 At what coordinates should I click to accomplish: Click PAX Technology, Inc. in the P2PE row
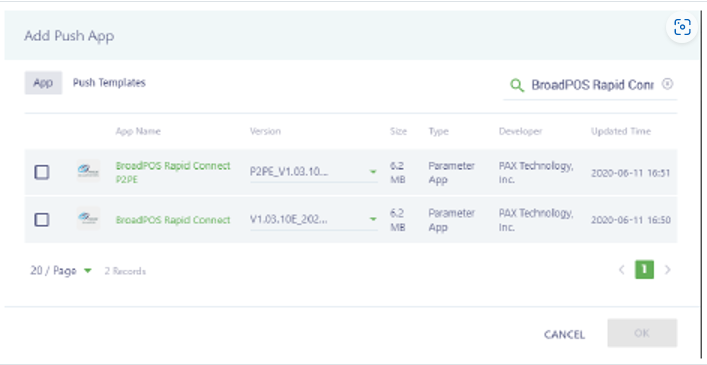click(536, 173)
